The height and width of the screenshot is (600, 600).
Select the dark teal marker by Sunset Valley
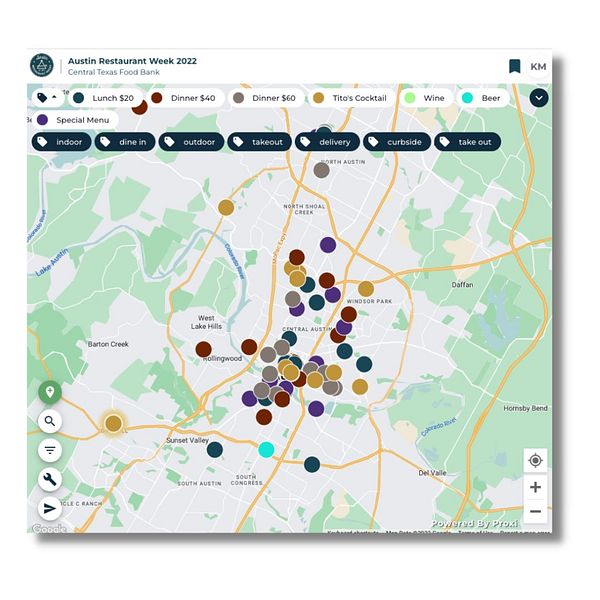[215, 450]
